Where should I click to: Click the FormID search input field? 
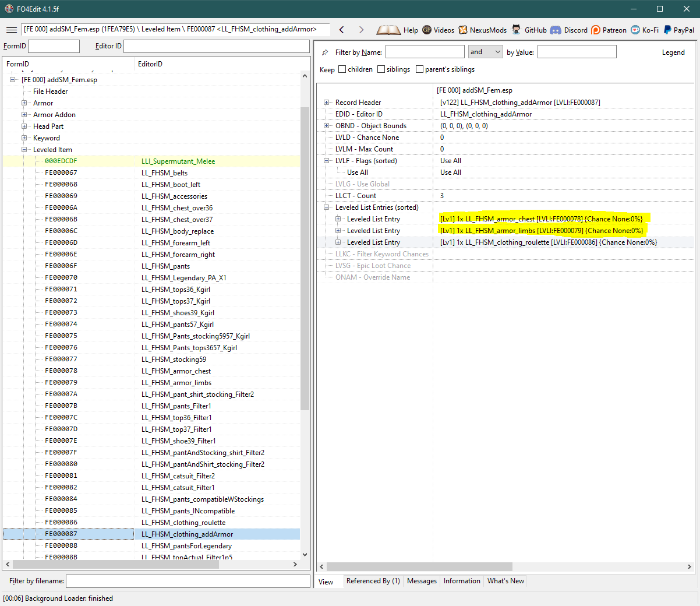pyautogui.click(x=54, y=46)
